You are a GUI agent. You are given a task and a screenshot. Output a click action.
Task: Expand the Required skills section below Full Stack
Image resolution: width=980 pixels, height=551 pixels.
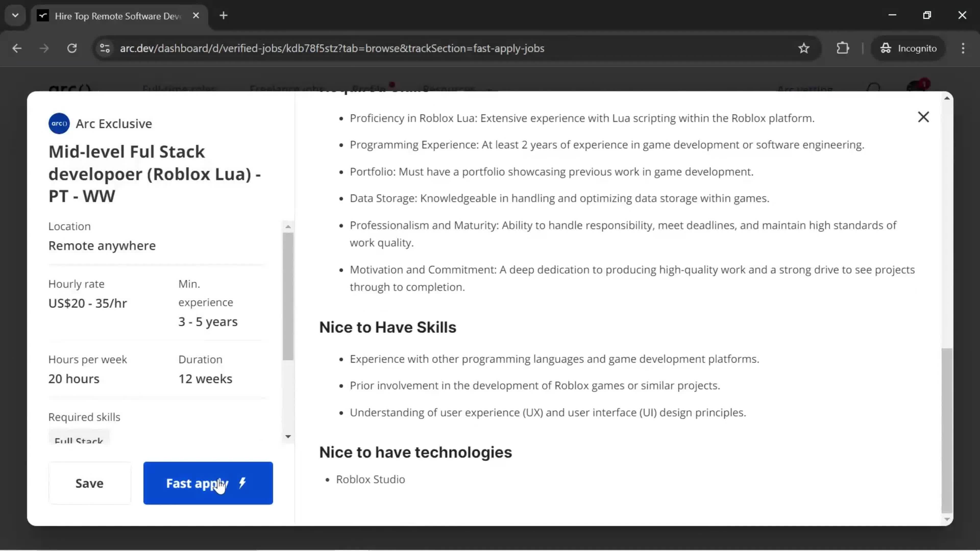(287, 437)
